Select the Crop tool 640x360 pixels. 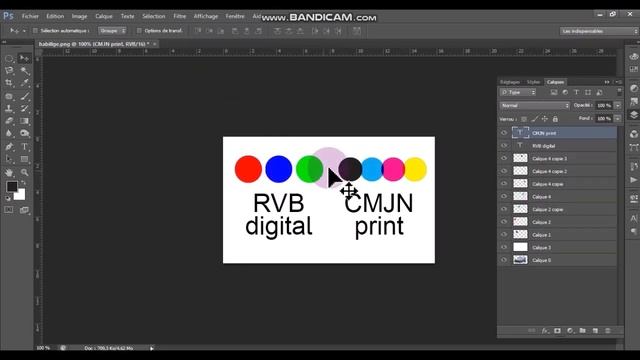(9, 83)
